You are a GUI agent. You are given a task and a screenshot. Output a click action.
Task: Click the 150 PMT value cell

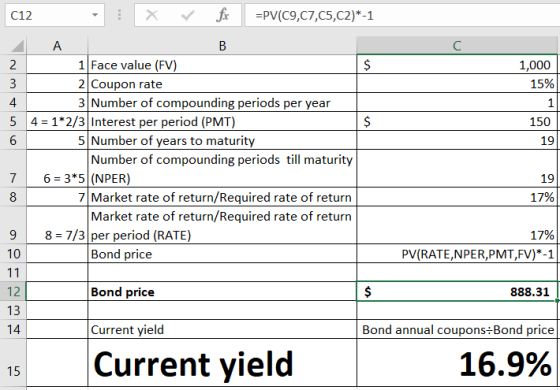pos(457,121)
